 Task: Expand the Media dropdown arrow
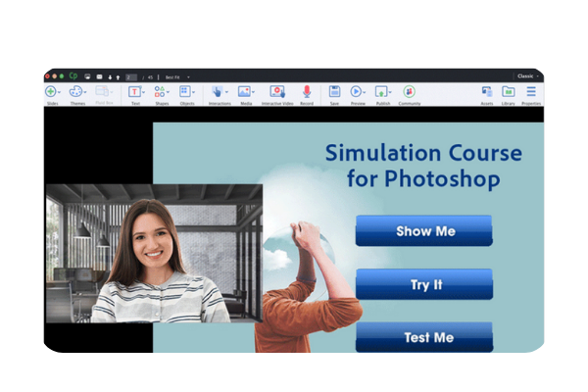pos(254,92)
